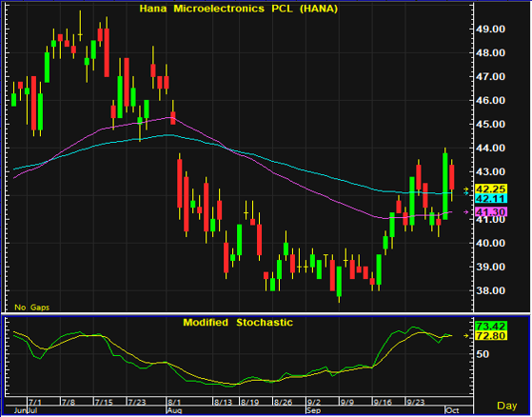Viewport: 532px width, 417px height.
Task: Click the yellow arrow beside 42.25
Action: 466,189
